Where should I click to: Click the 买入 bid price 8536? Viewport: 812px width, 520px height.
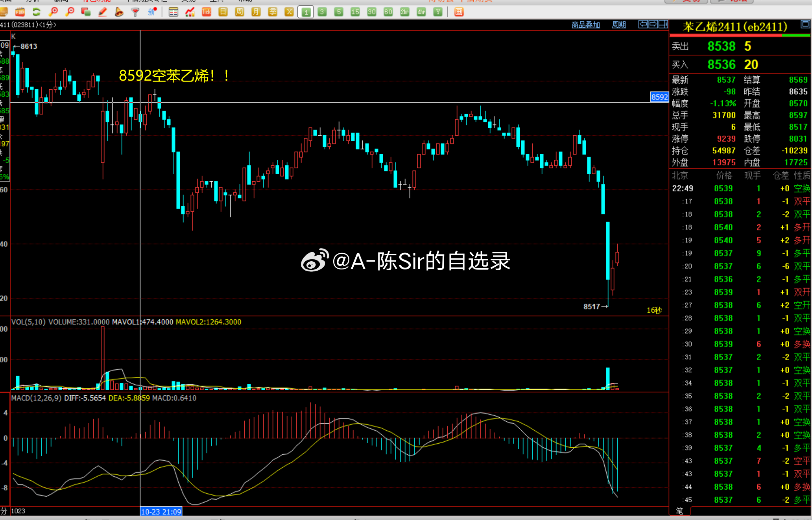coord(722,65)
